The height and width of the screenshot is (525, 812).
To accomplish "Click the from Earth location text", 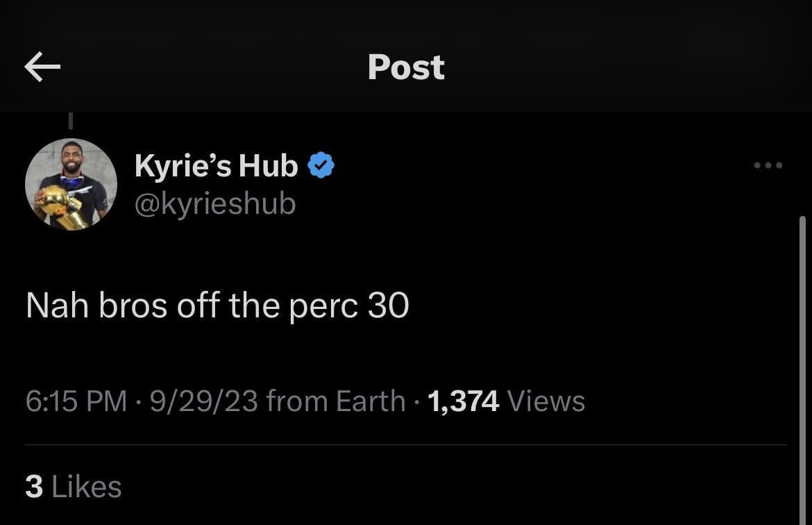I will [339, 400].
